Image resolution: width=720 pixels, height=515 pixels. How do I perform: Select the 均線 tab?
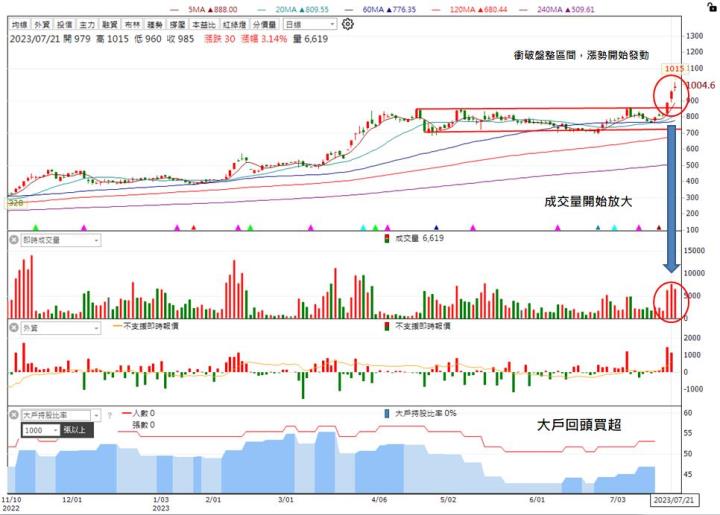click(x=18, y=23)
